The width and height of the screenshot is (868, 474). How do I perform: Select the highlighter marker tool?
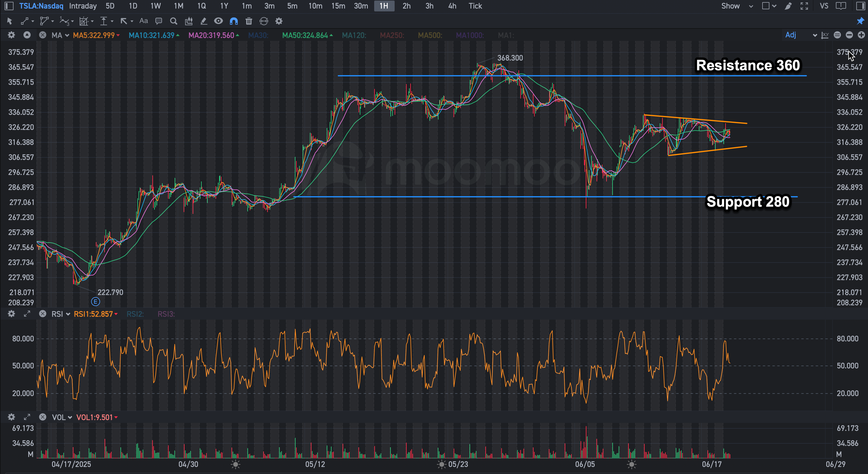coord(203,21)
